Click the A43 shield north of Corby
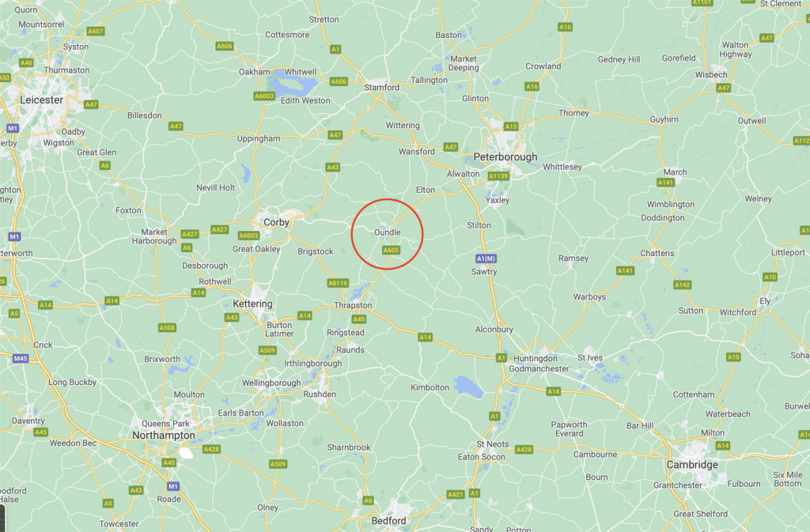This screenshot has width=810, height=532. 333,167
